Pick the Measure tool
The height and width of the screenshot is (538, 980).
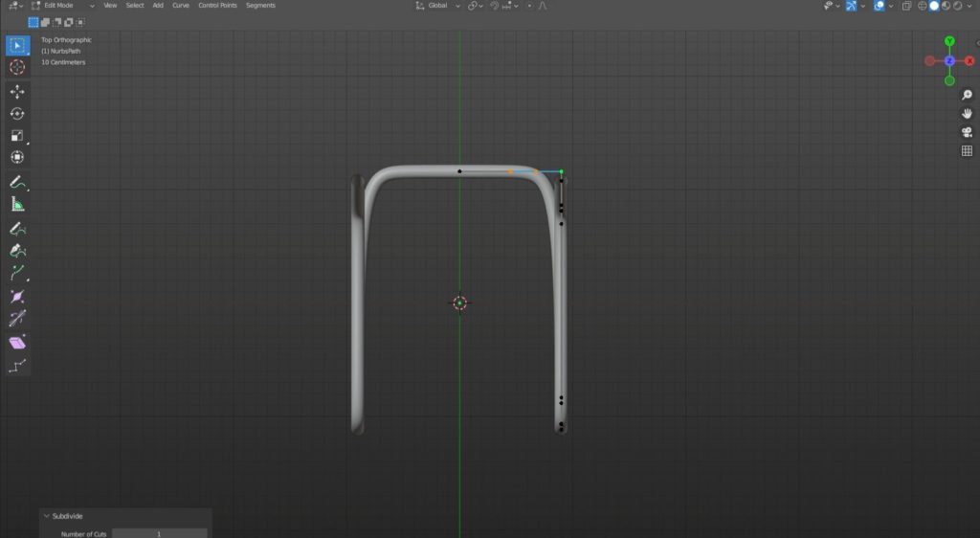click(x=17, y=204)
